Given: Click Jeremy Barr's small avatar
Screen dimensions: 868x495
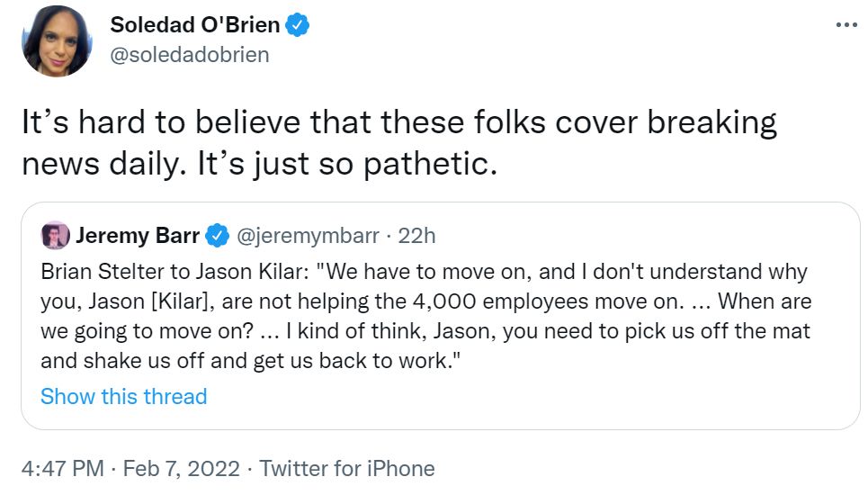Looking at the screenshot, I should (x=55, y=236).
